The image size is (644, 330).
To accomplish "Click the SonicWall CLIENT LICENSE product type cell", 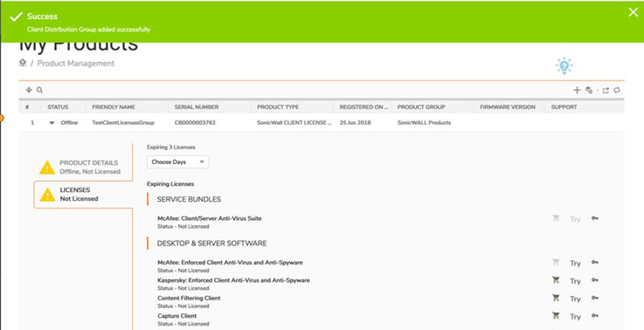I will [x=294, y=122].
